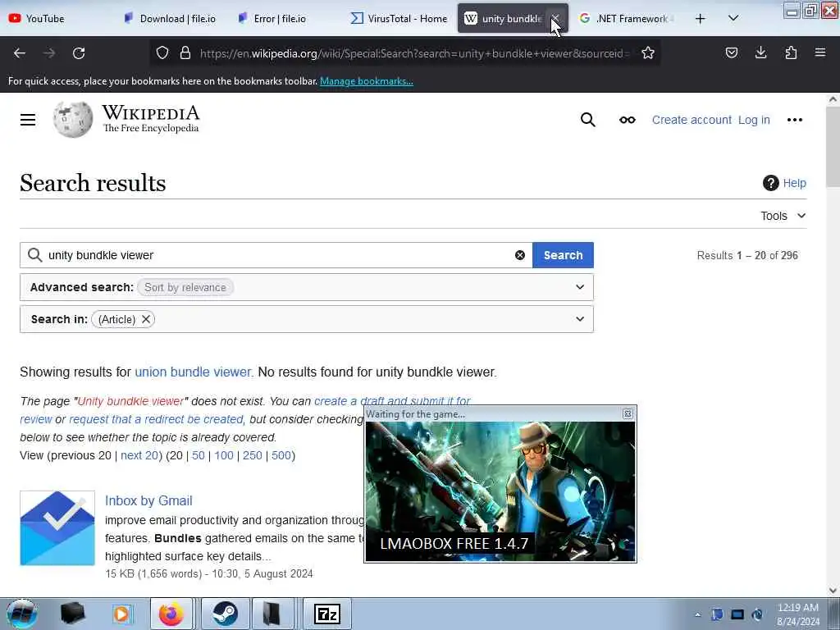Open Firefox downloads panel

coord(760,52)
